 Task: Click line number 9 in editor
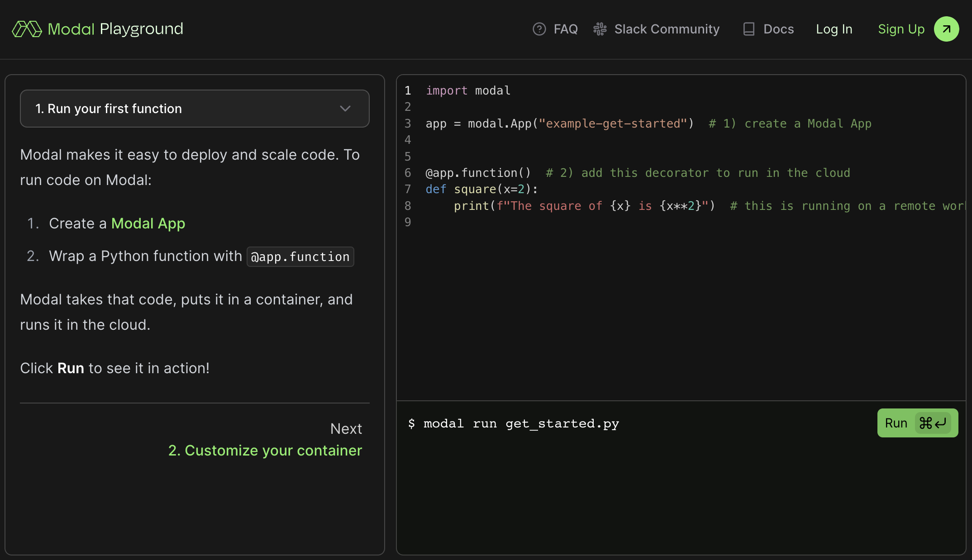click(408, 222)
